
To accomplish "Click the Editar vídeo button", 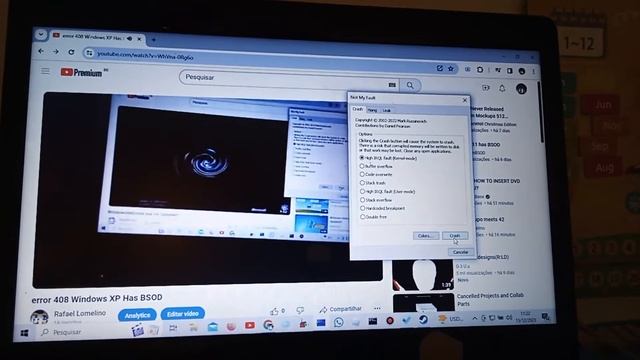I will pyautogui.click(x=182, y=314).
